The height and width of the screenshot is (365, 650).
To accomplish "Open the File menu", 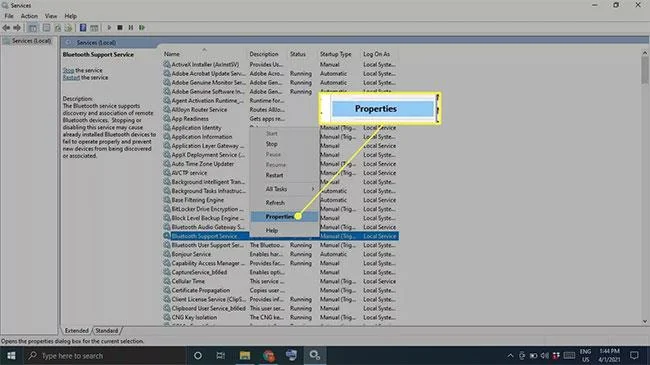I will point(9,16).
